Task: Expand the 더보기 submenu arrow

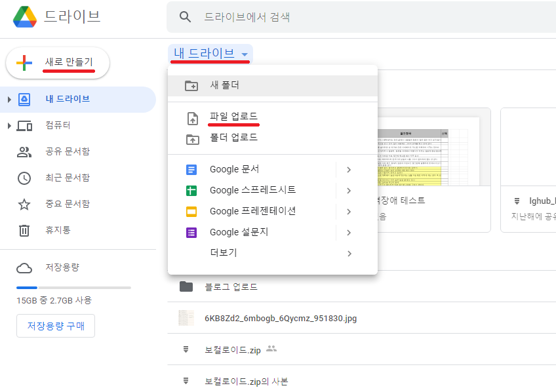Action: [x=349, y=254]
